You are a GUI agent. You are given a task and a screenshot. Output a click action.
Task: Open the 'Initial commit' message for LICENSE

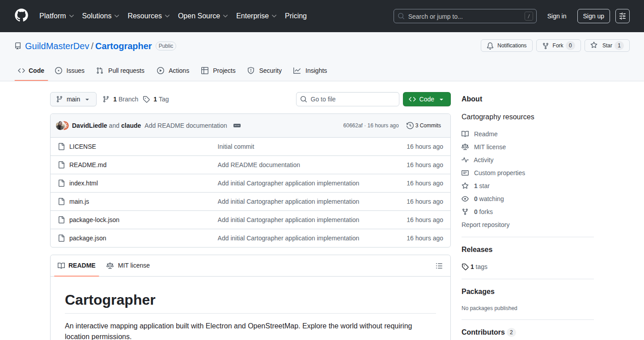(236, 147)
